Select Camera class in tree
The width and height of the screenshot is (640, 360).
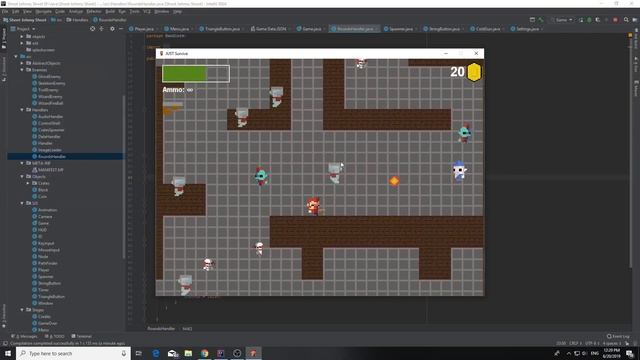(x=45, y=217)
